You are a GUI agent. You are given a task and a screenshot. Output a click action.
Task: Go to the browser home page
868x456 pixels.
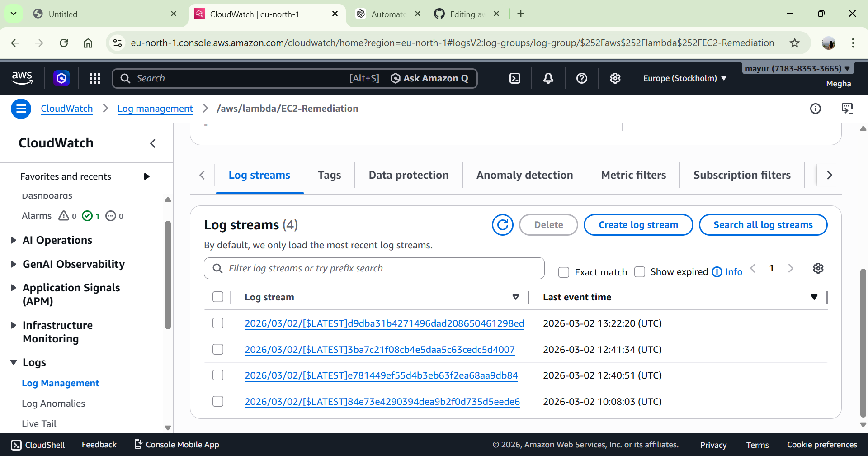click(88, 43)
